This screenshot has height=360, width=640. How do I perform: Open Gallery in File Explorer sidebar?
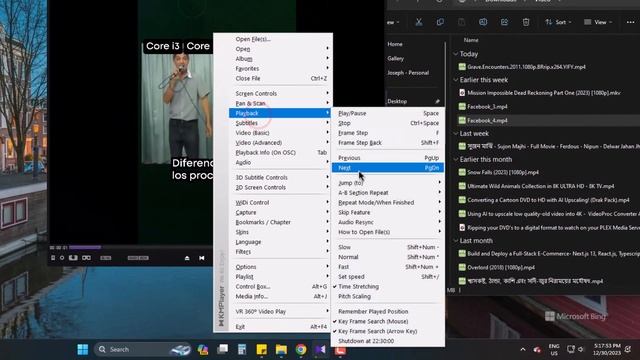[396, 58]
